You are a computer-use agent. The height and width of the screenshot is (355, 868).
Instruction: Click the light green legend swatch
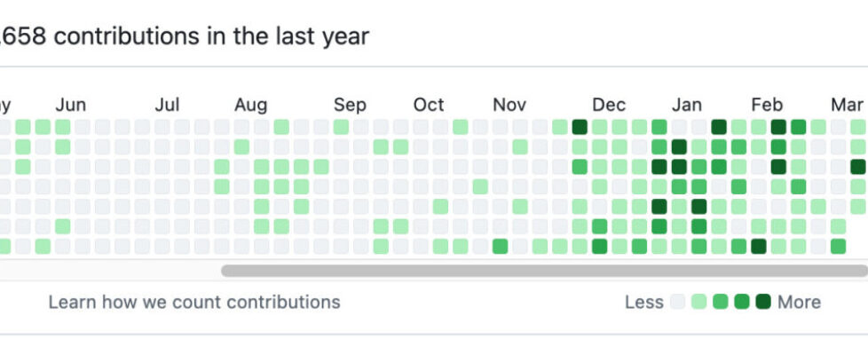coord(699,303)
